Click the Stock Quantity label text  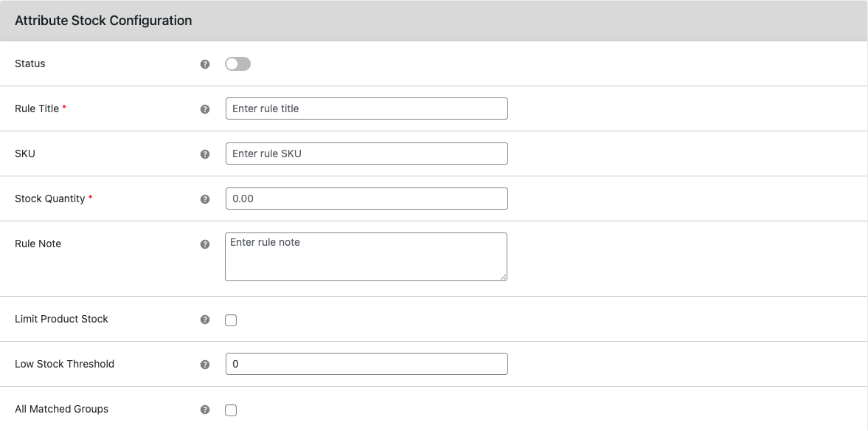tap(50, 199)
